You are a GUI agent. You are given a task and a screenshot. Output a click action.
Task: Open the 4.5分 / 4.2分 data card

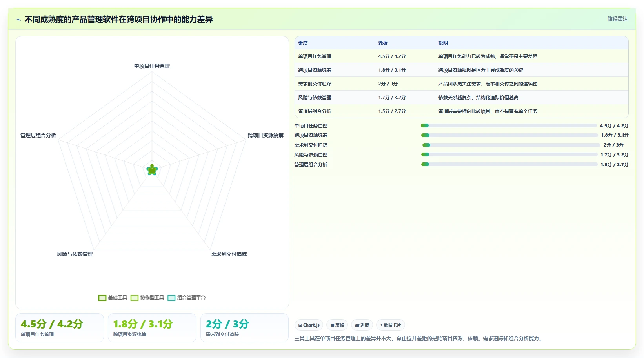(60, 328)
